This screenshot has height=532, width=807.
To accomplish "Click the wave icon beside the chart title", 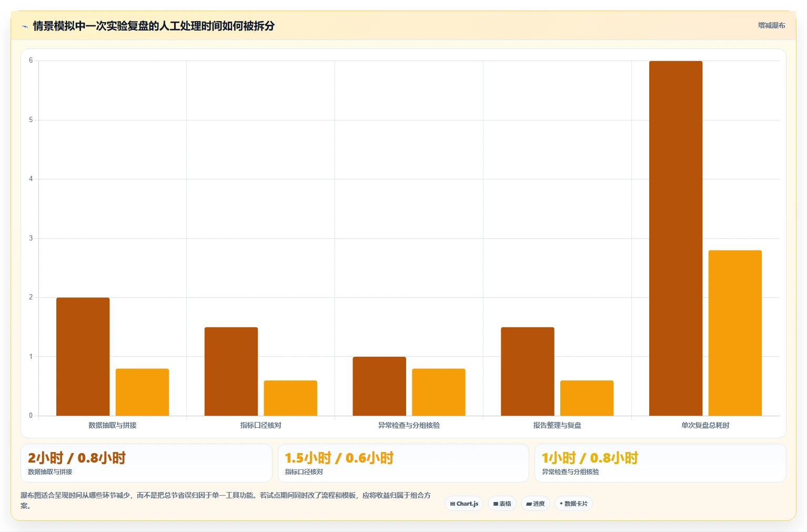I will pos(25,26).
